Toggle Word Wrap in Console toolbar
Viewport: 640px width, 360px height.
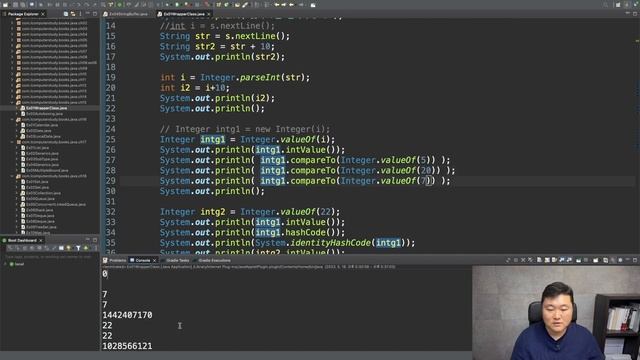tap(554, 260)
